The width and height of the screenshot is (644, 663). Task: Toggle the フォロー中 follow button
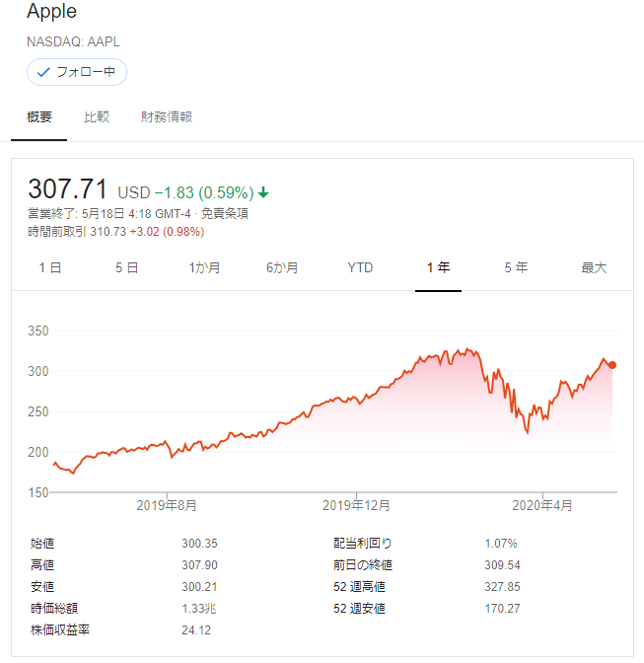pos(77,72)
